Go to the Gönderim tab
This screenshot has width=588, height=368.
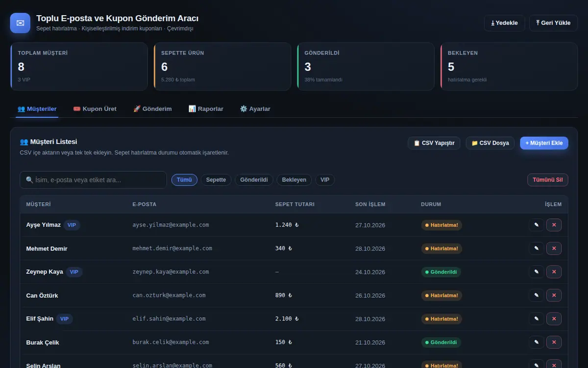point(152,109)
